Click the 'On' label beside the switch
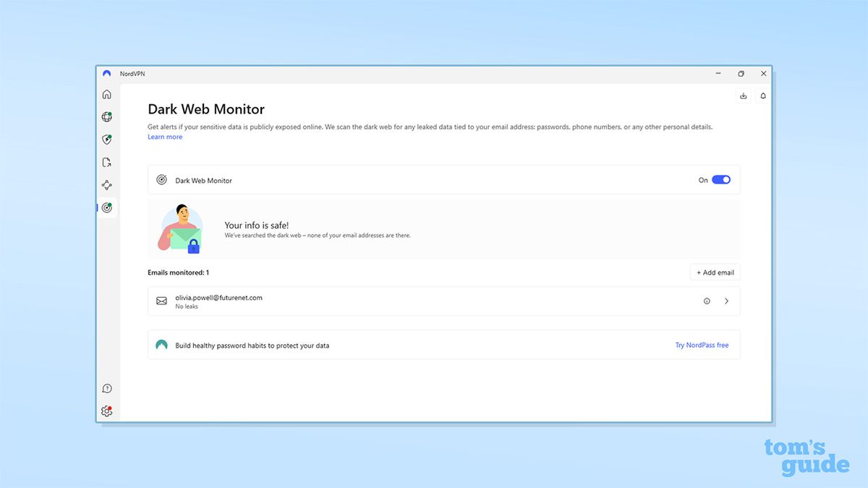This screenshot has height=488, width=868. tap(703, 180)
